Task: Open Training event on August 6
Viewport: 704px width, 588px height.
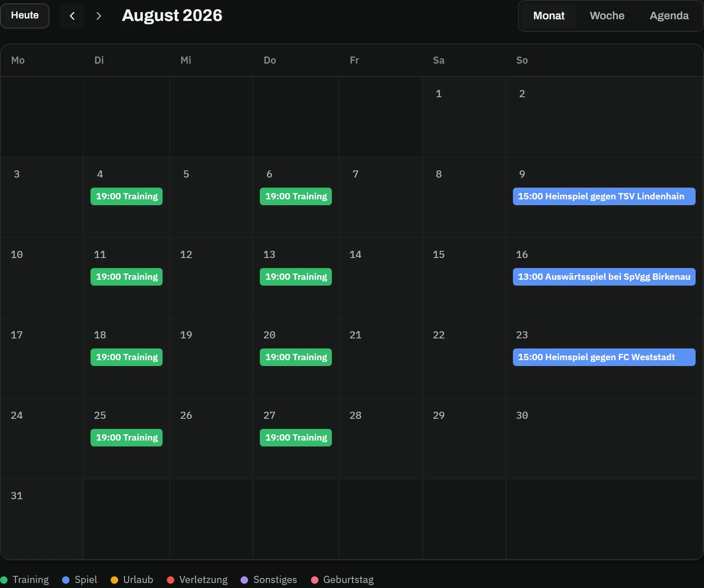Action: [x=296, y=196]
